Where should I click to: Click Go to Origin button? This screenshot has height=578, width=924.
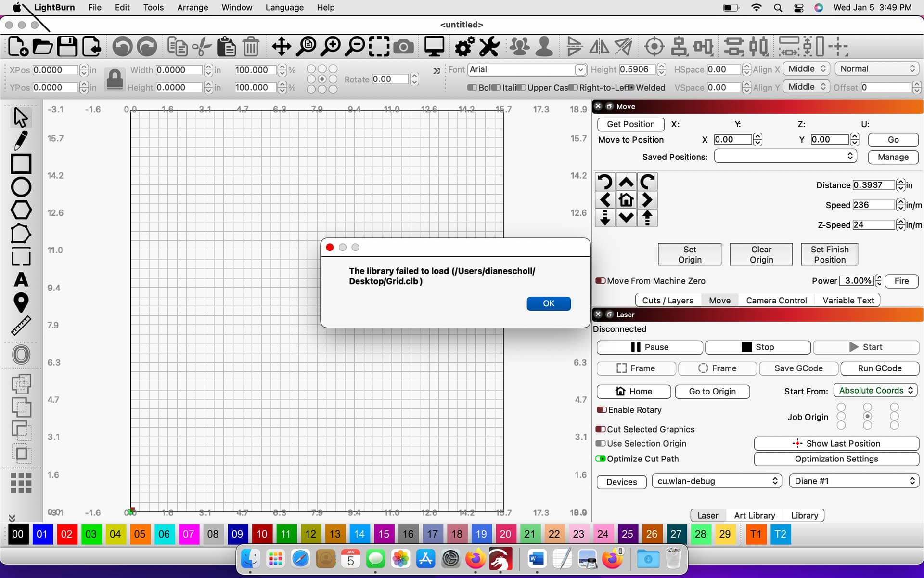(x=712, y=392)
